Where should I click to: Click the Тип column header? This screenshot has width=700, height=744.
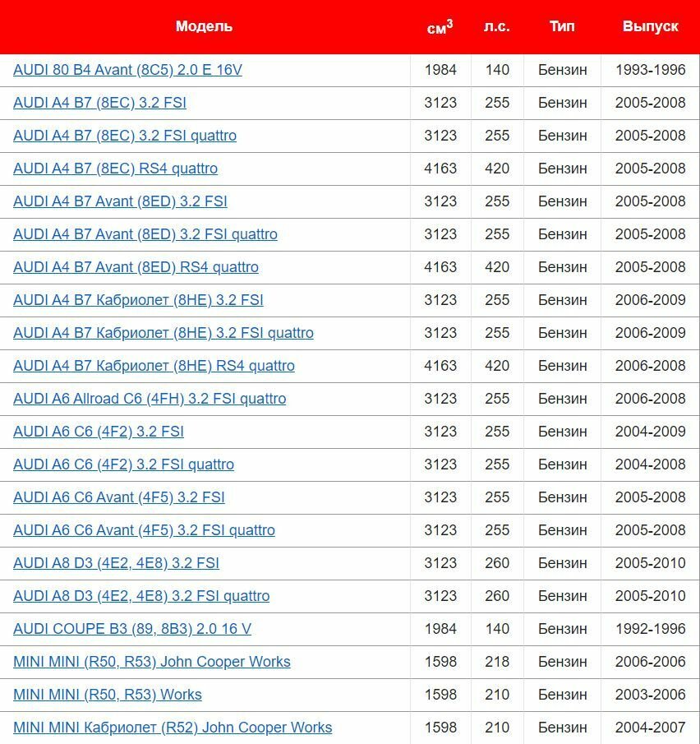(x=562, y=26)
